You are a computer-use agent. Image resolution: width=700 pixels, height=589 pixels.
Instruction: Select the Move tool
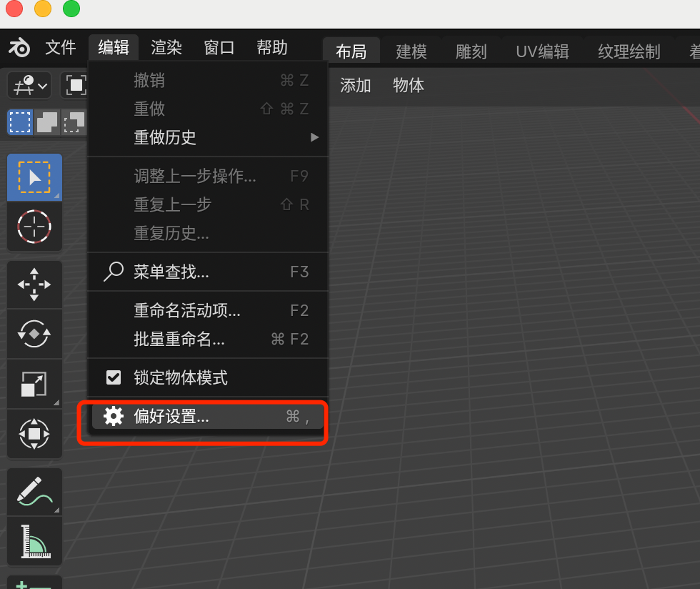tap(34, 284)
